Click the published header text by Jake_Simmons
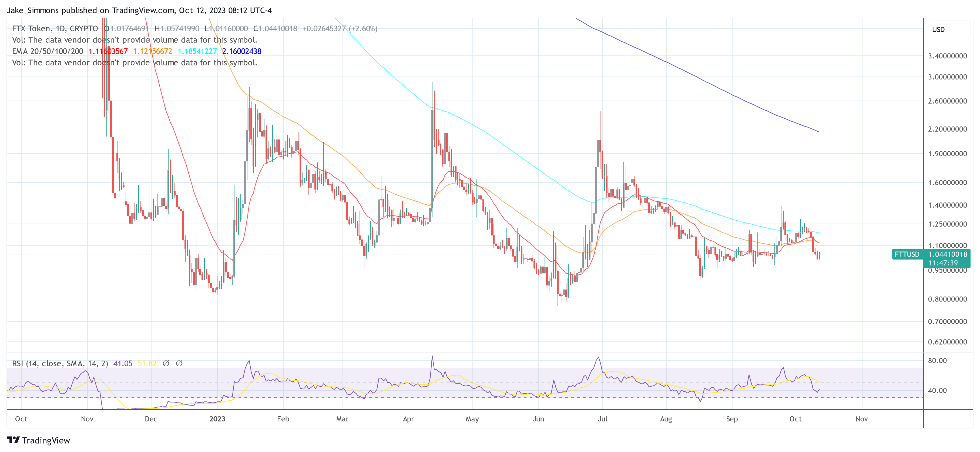The image size is (980, 452). (x=139, y=10)
